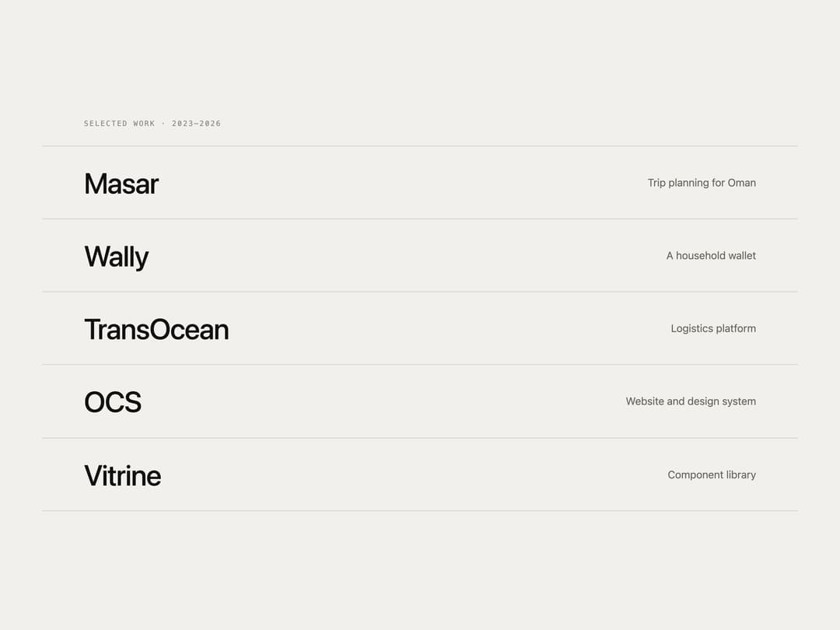Click the blank area between Wally and 'A household wallet'
The width and height of the screenshot is (840, 630).
point(407,256)
